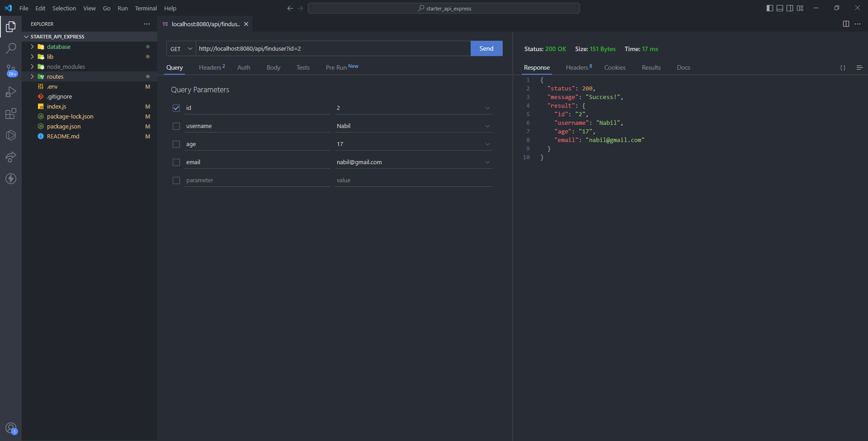
Task: Enable the age query parameter checkbox
Action: click(x=176, y=144)
